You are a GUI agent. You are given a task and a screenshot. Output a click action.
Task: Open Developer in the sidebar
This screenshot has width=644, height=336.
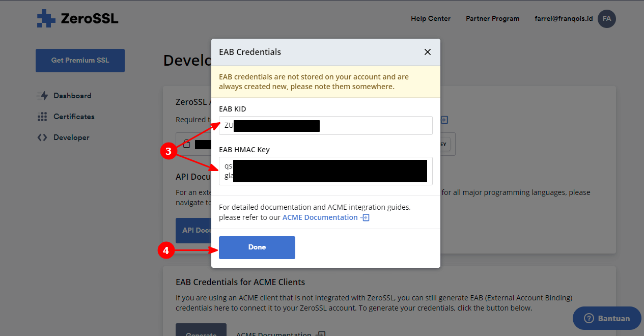coord(71,137)
